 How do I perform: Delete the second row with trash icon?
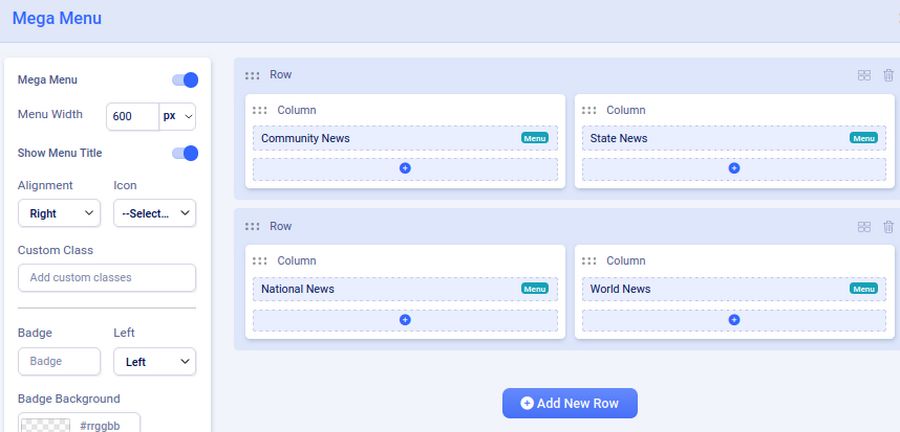coord(888,227)
